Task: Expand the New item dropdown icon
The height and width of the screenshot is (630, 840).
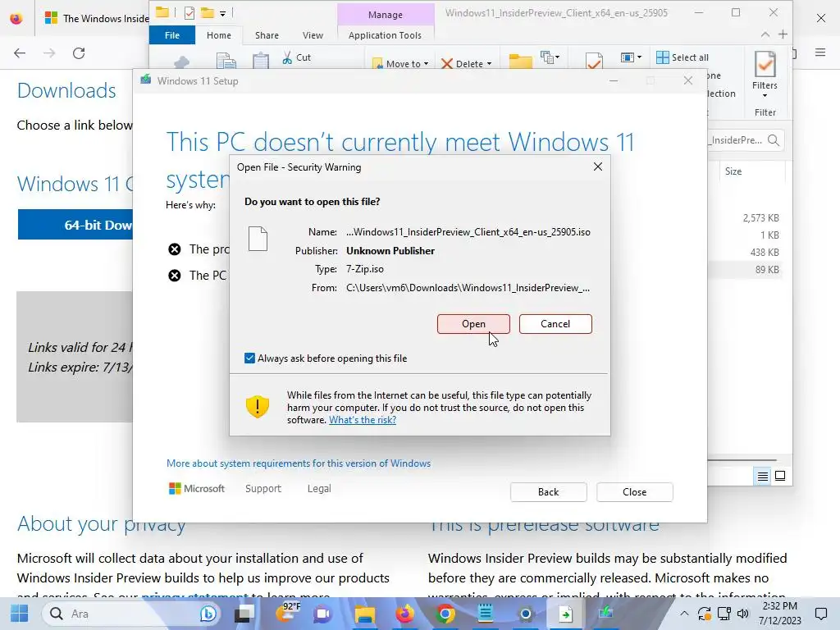Action: tap(550, 57)
